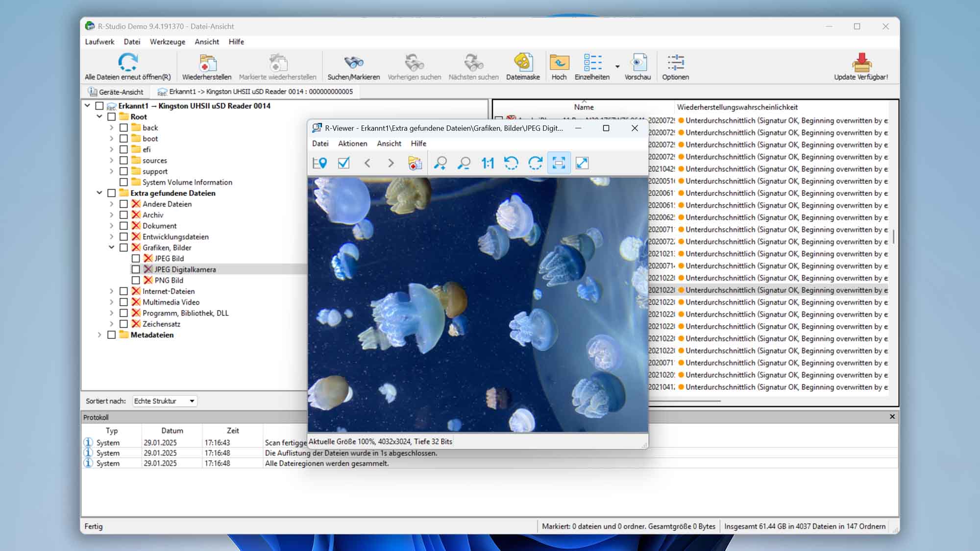Click the fit to window icon in R-Viewer

(x=559, y=163)
